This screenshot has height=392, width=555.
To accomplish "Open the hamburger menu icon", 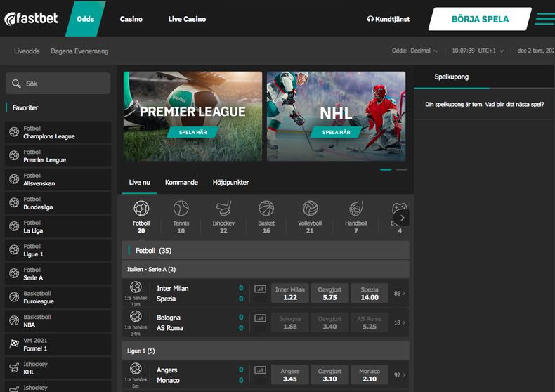I will pyautogui.click(x=545, y=19).
